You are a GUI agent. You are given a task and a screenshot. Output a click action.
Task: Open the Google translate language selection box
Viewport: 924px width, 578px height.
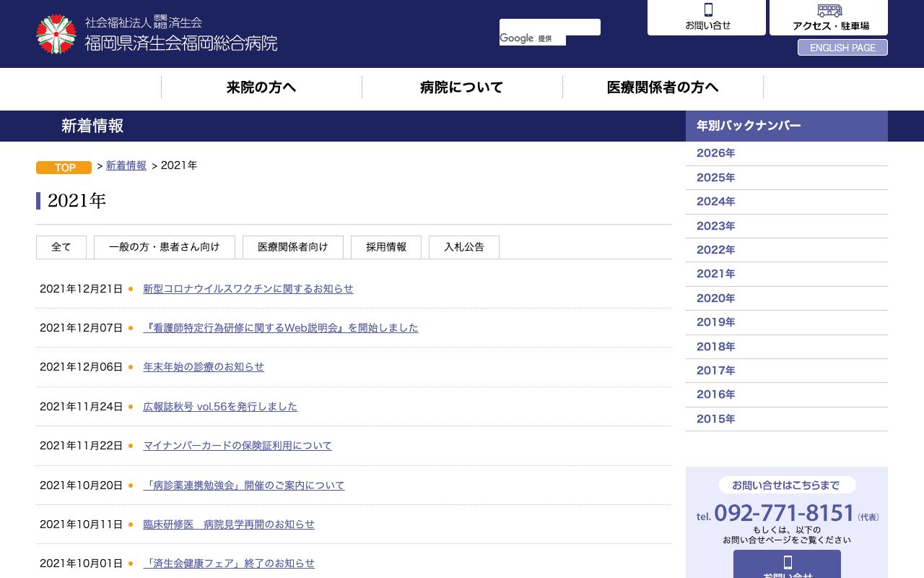pyautogui.click(x=550, y=27)
